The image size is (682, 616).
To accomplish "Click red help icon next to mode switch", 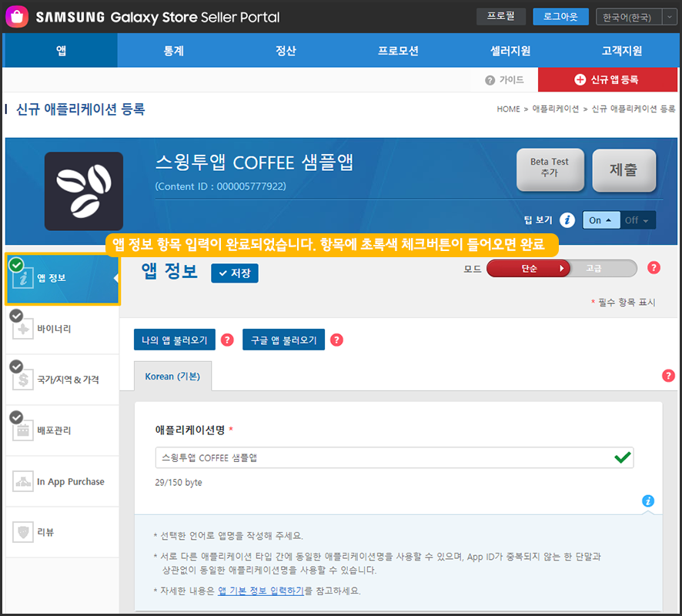I will (654, 268).
